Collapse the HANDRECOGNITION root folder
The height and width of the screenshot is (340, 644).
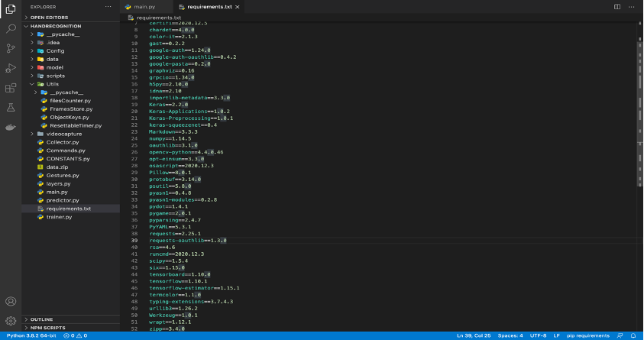(x=70, y=26)
